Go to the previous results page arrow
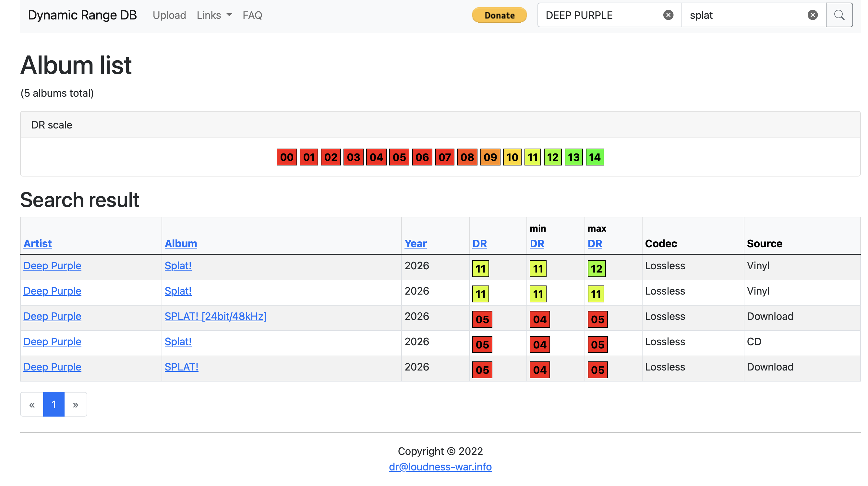This screenshot has height=486, width=868. point(32,404)
